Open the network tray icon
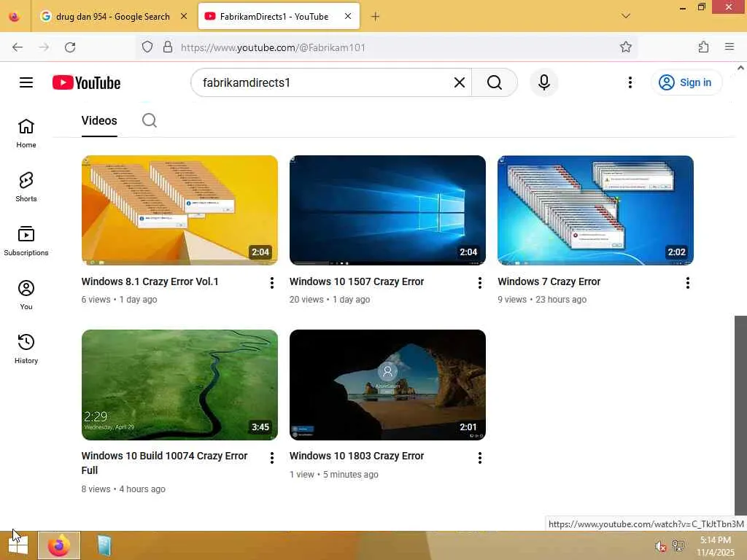747x560 pixels. 678,546
